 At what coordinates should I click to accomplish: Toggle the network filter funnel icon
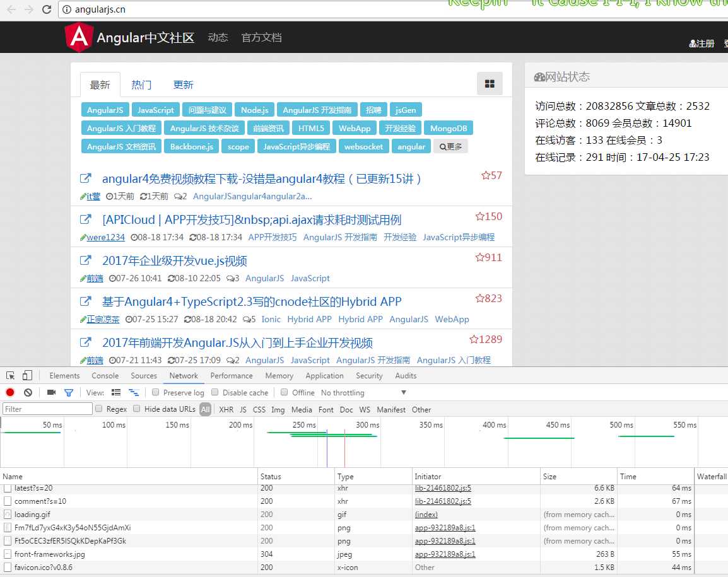[x=69, y=393]
